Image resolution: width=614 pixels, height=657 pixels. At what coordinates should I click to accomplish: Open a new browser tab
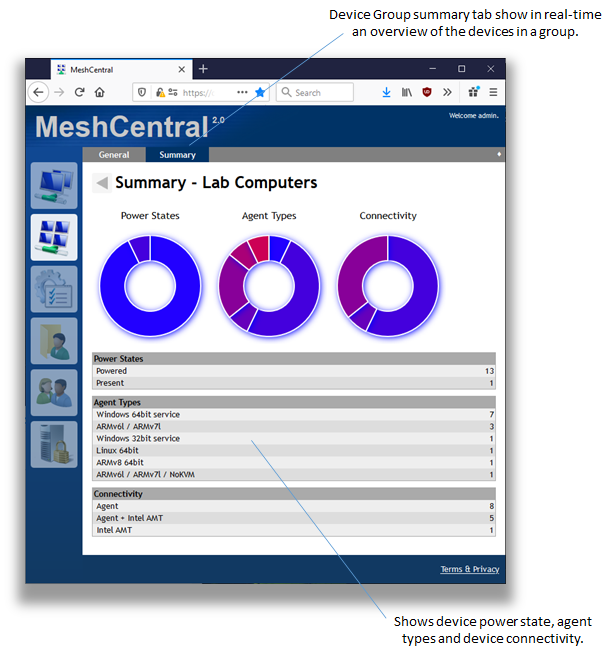click(203, 69)
